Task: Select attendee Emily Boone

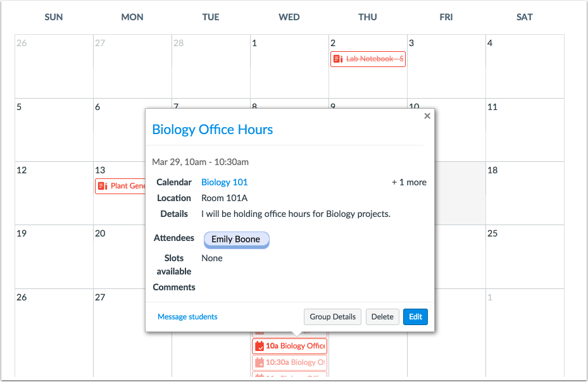Action: pos(236,240)
